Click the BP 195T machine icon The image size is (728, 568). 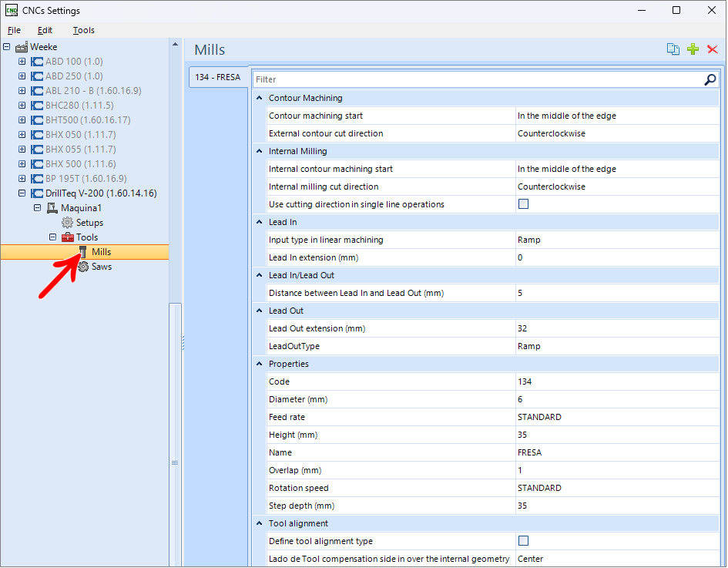coord(37,179)
